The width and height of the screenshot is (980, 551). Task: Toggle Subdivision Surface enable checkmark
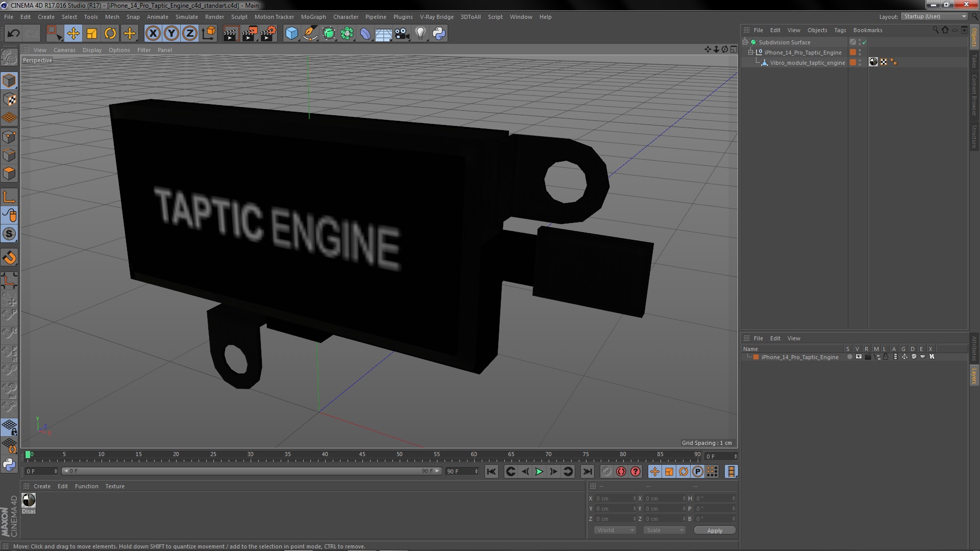(x=864, y=42)
